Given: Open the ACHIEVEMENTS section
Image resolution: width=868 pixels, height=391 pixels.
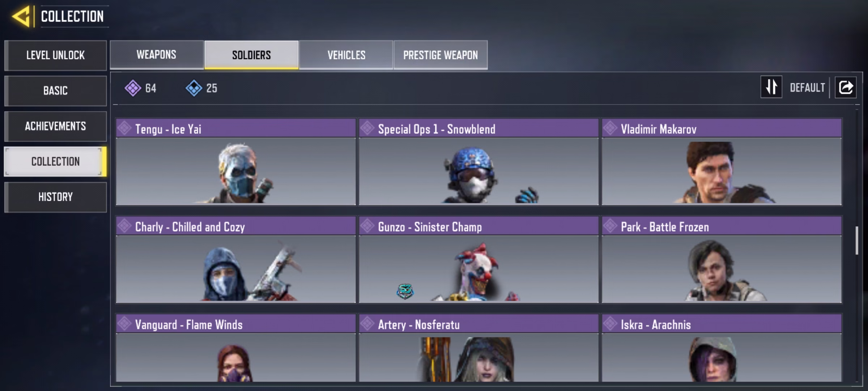Looking at the screenshot, I should click(x=55, y=126).
